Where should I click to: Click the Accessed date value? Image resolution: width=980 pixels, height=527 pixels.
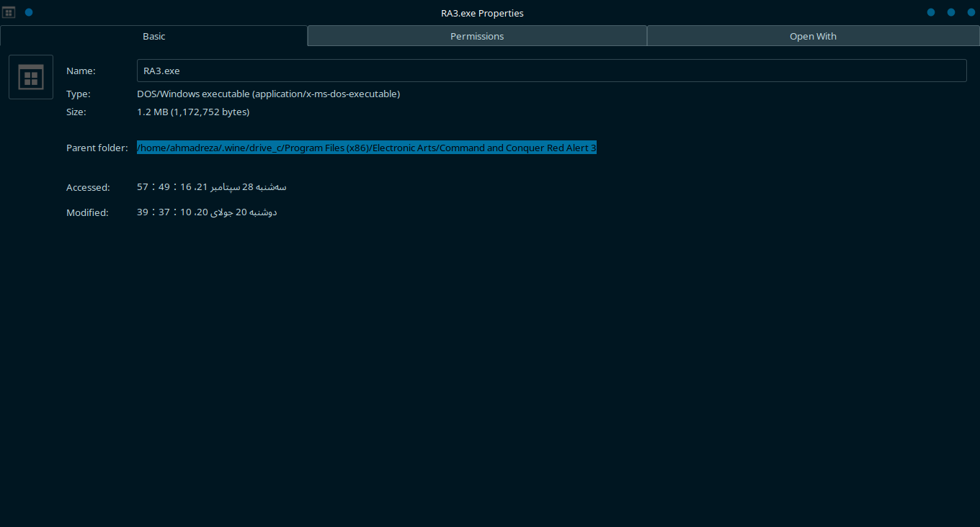coord(212,187)
